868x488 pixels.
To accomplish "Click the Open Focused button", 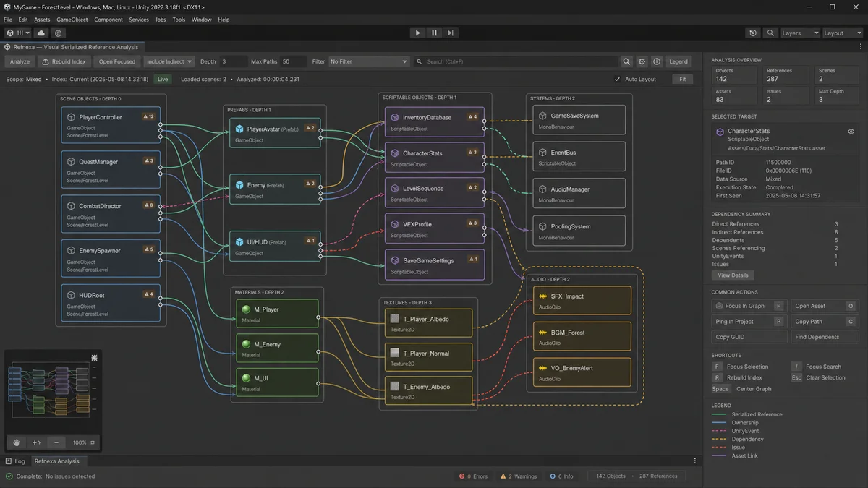I will pyautogui.click(x=117, y=61).
